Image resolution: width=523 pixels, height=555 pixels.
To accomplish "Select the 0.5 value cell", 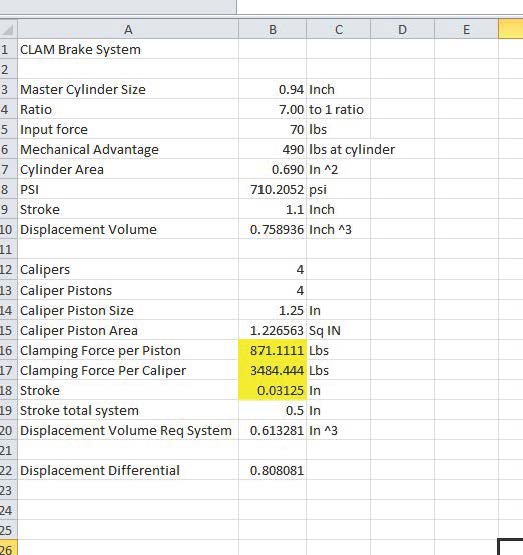I will tap(272, 410).
